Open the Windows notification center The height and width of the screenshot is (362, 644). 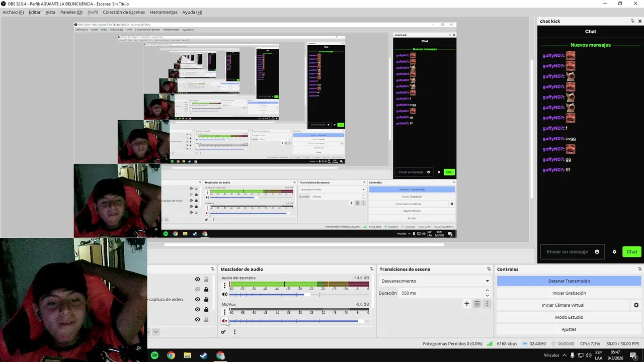click(633, 355)
